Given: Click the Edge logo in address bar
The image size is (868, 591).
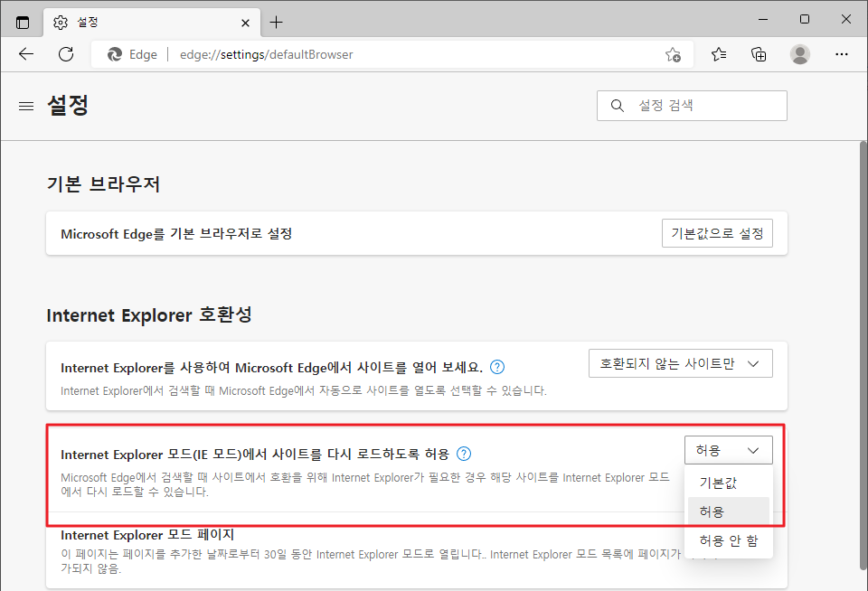Looking at the screenshot, I should [115, 54].
